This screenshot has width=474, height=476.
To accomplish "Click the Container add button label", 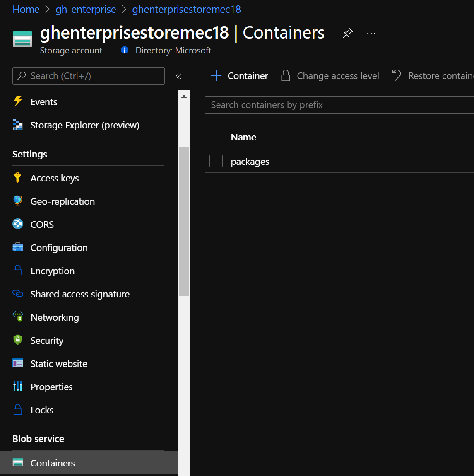I will (x=248, y=75).
